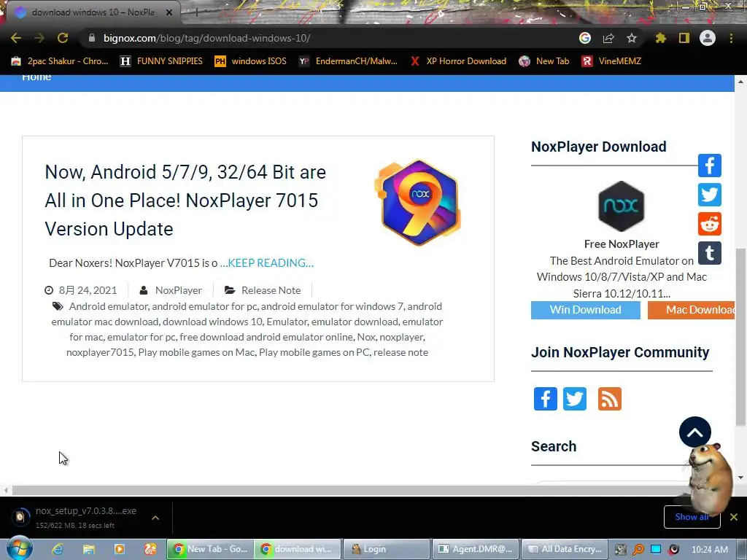Viewport: 747px width, 560px height.
Task: Open the Release Note category link
Action: 271,290
